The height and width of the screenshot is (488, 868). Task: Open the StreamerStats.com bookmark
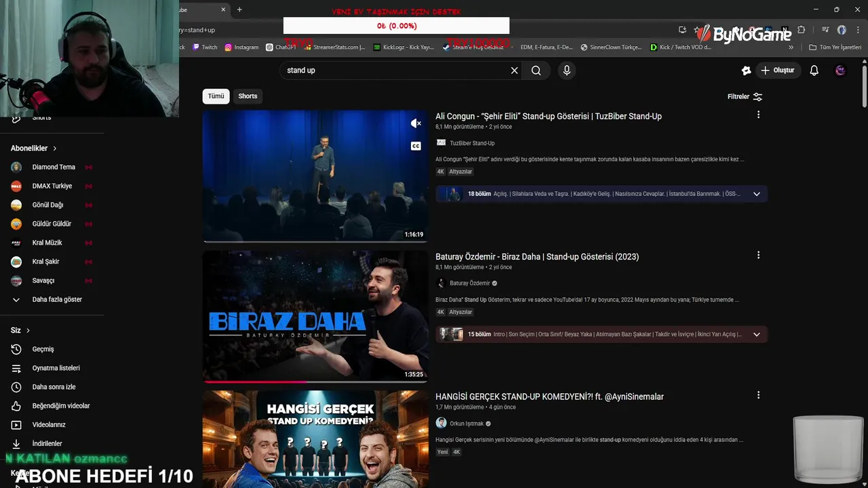coord(334,47)
